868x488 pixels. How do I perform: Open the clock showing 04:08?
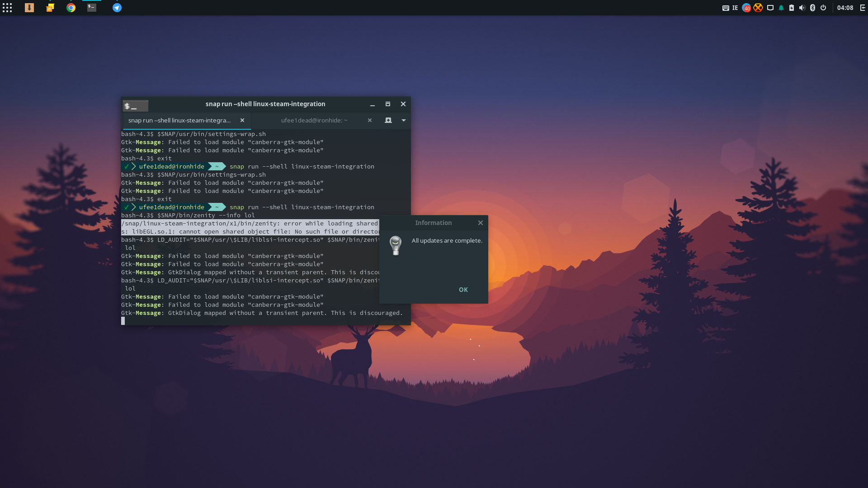[845, 8]
